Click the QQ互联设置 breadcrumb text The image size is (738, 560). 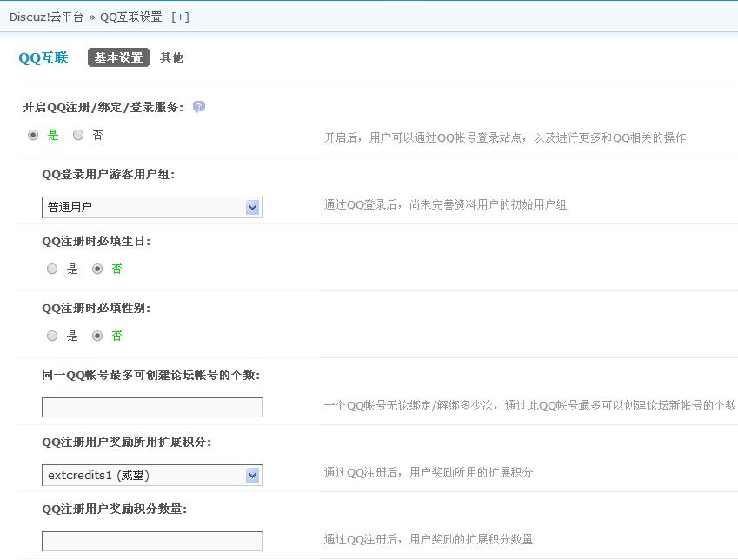click(130, 17)
